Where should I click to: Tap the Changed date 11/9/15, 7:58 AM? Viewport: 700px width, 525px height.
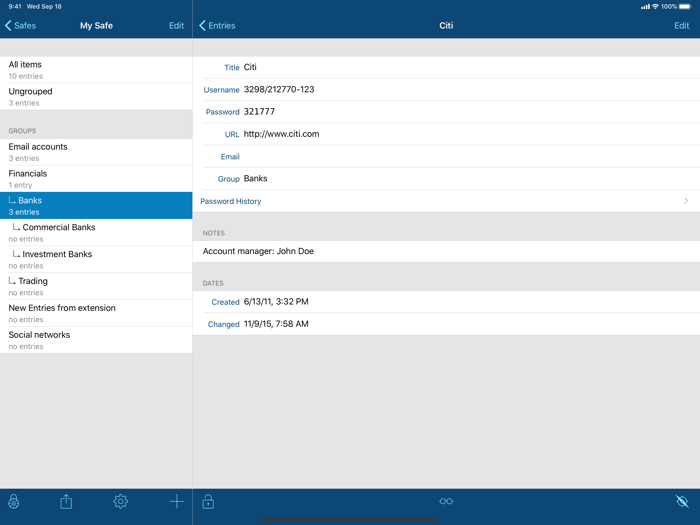(x=276, y=324)
